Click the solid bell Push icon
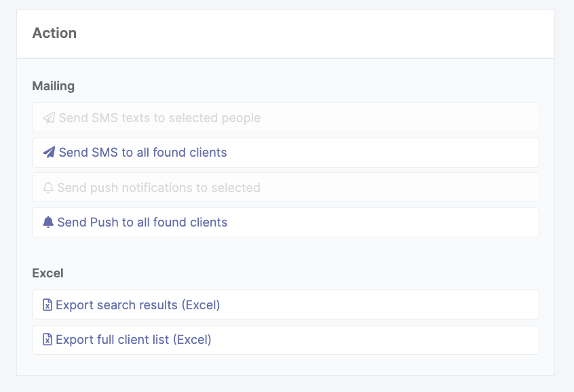This screenshot has height=392, width=574. (48, 222)
